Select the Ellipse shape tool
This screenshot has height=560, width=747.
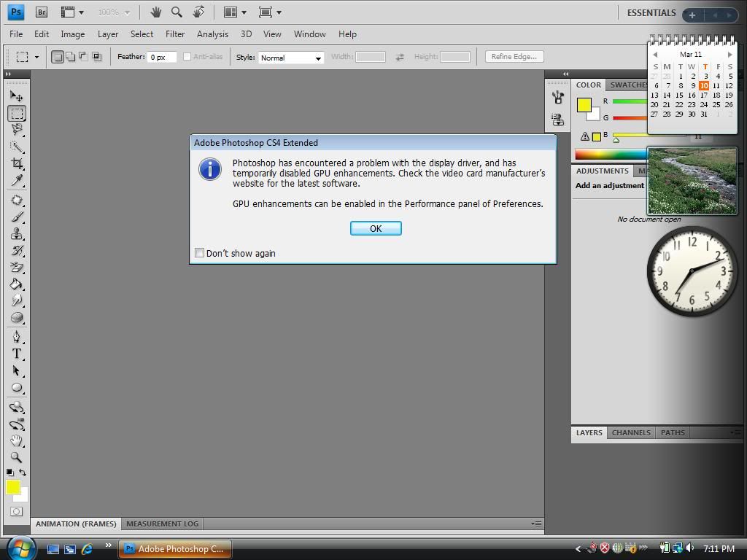pyautogui.click(x=17, y=388)
